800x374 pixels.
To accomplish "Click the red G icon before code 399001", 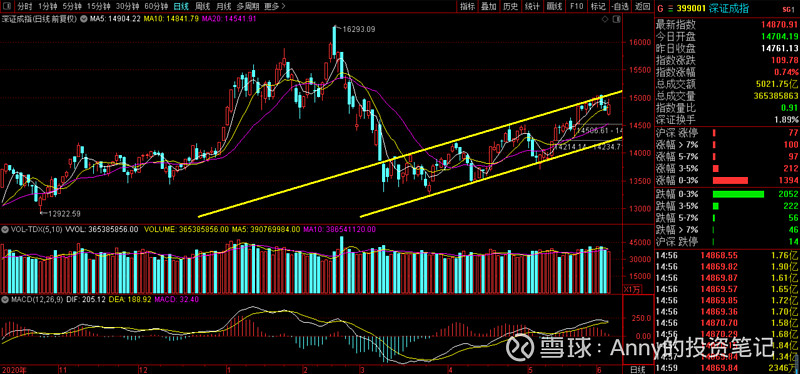I will click(660, 8).
